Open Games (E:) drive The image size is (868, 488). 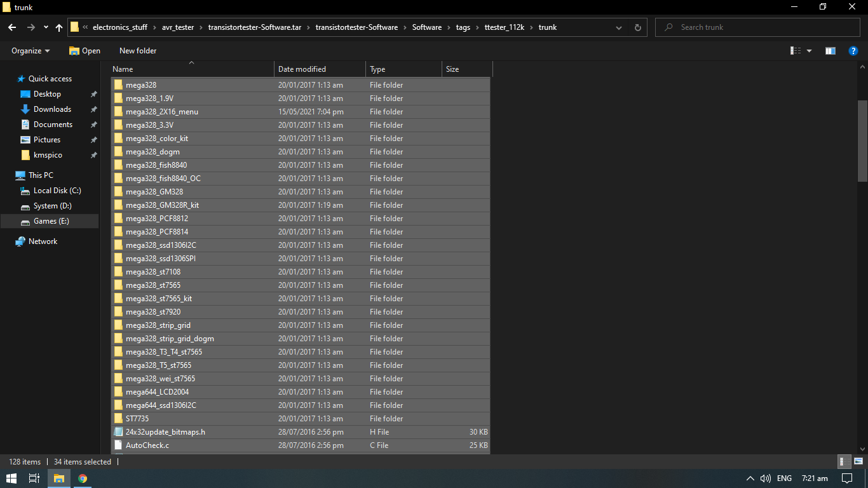click(51, 221)
